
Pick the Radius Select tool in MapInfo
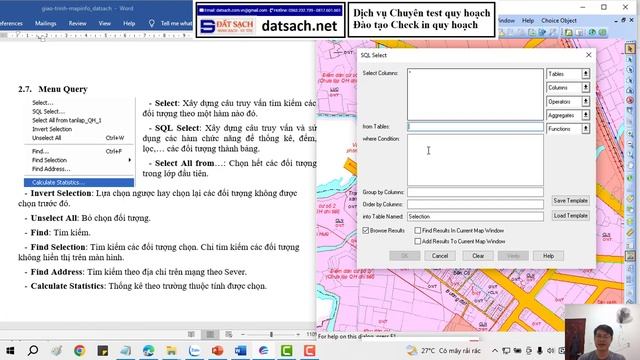click(630, 70)
